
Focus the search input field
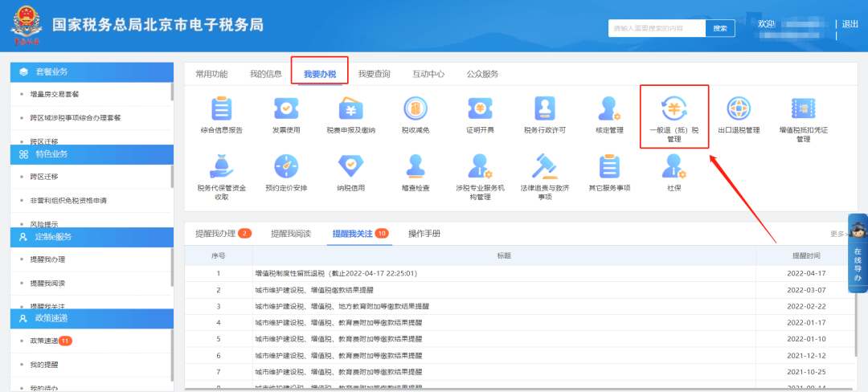[657, 28]
